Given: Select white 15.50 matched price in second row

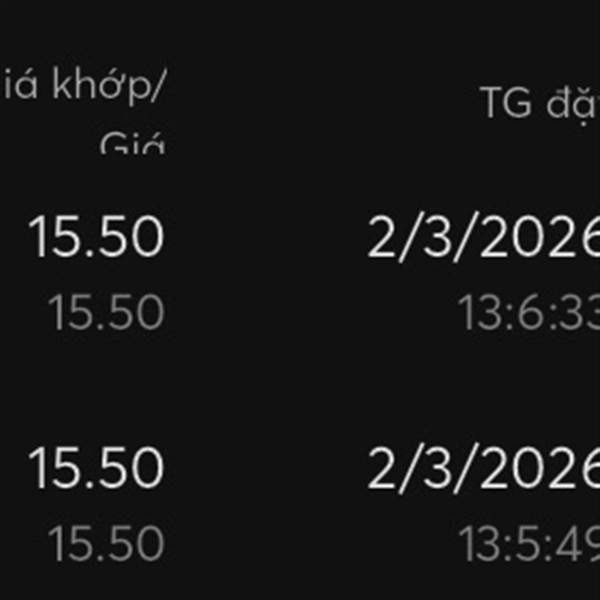Looking at the screenshot, I should [96, 468].
